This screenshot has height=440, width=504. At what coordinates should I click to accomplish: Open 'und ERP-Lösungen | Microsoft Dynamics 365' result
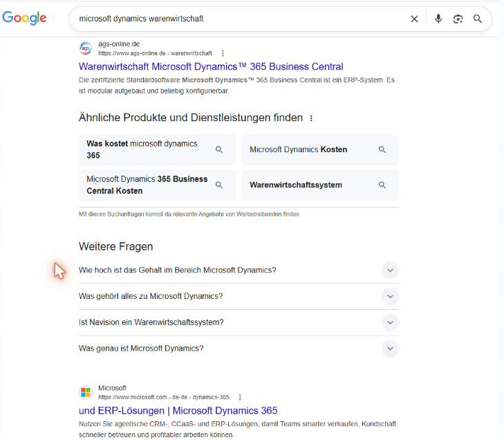(178, 411)
